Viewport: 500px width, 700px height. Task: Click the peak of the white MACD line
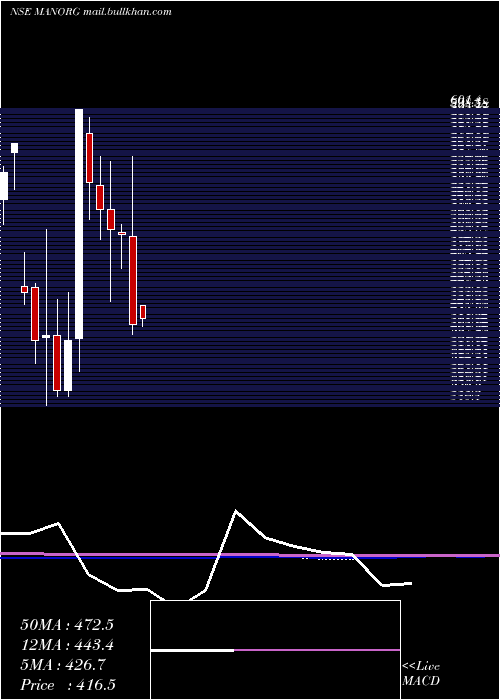click(x=236, y=510)
